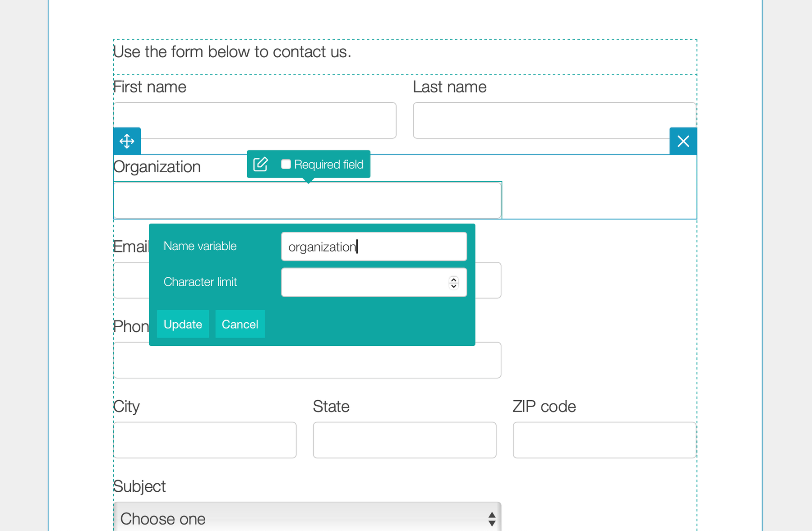Screen dimensions: 812x531
Task: Click the move handle icon on the field
Action: pos(126,141)
